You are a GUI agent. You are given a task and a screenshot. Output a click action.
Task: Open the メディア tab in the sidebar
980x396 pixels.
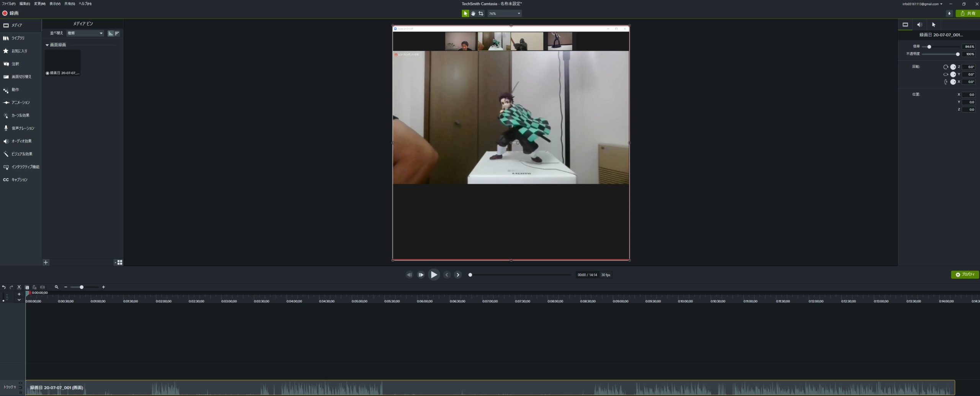[x=21, y=25]
